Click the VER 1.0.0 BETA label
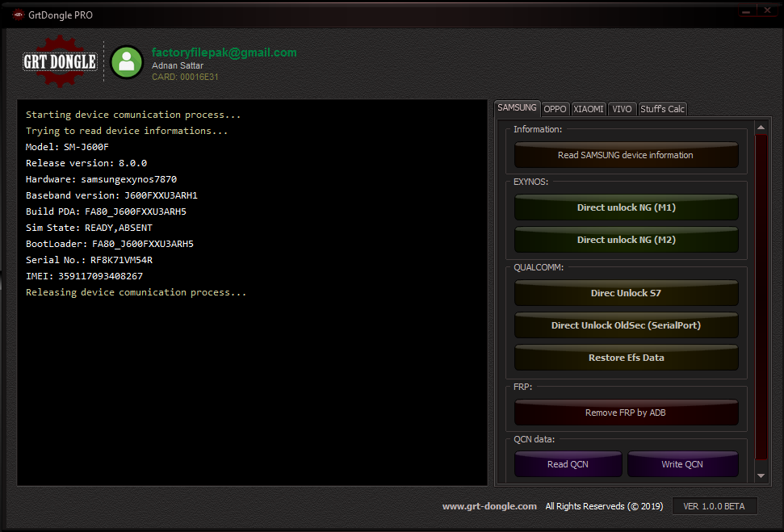 click(714, 506)
